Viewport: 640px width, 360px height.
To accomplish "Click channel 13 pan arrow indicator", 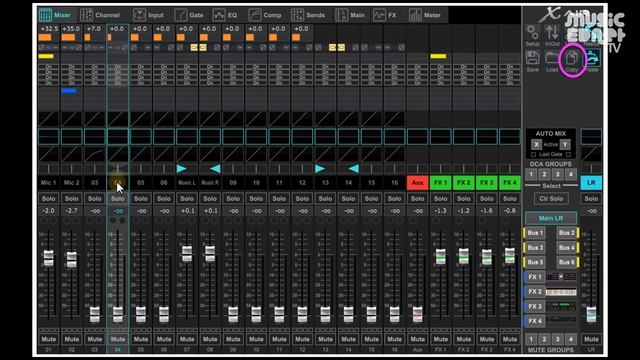I will pos(320,168).
